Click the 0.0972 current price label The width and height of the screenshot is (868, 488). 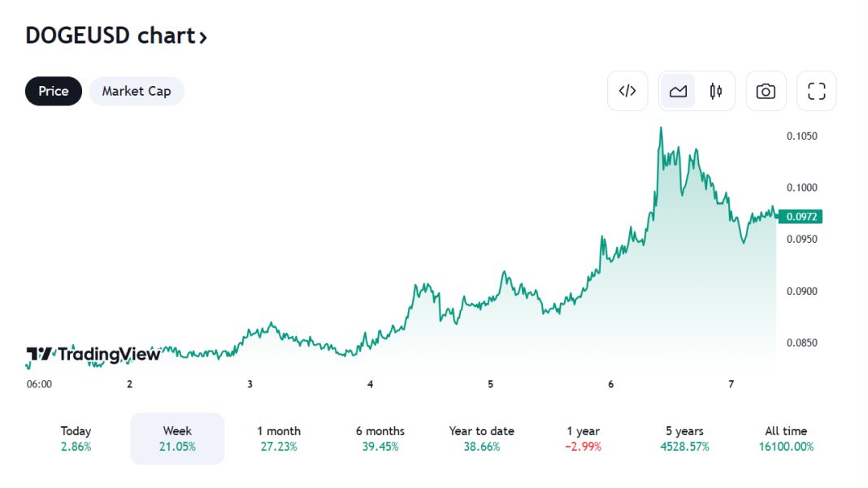click(x=801, y=217)
